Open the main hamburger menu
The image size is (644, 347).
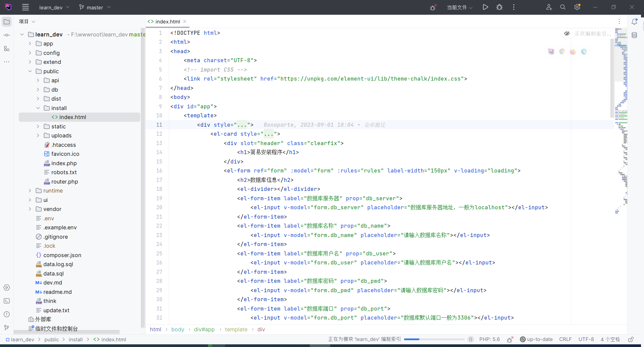[25, 7]
